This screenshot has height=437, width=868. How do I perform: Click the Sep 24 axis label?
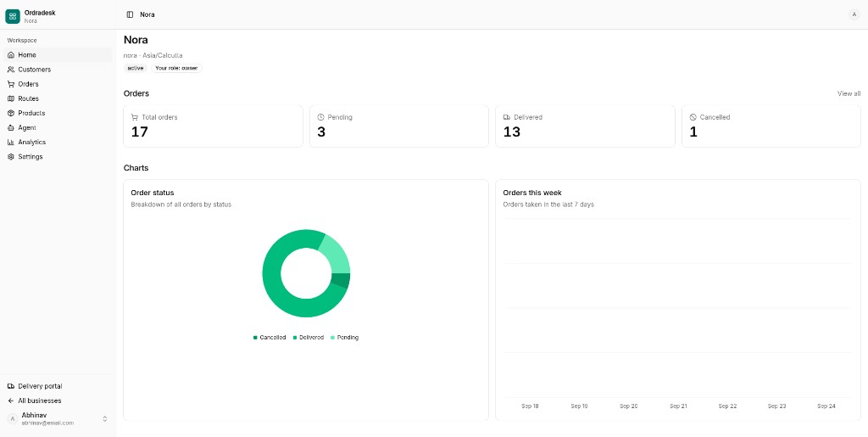point(826,406)
